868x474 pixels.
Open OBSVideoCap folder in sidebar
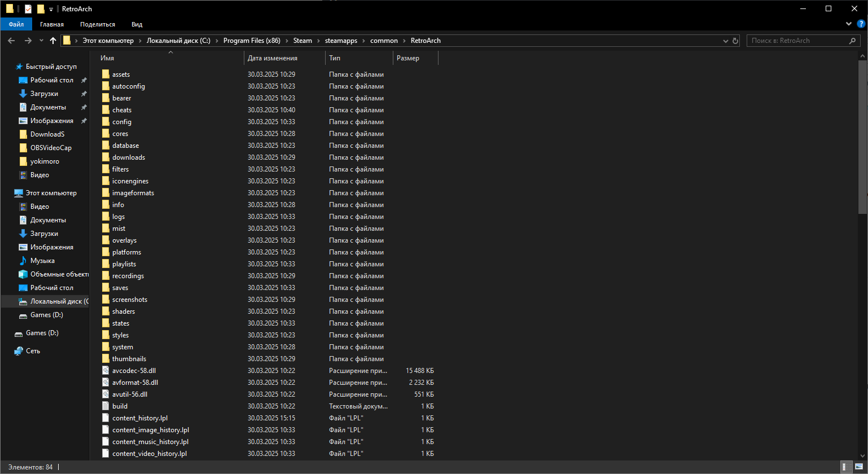[51, 148]
